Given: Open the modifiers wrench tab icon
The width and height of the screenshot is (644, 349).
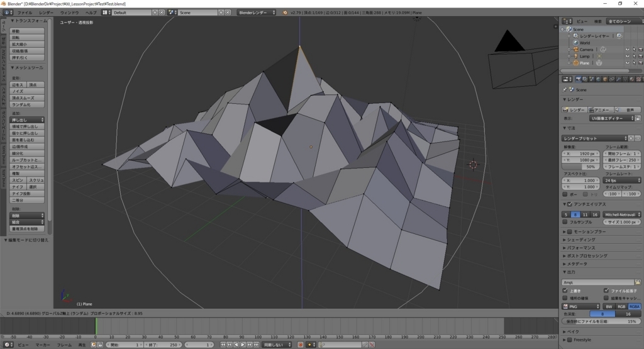Looking at the screenshot, I should tap(619, 79).
